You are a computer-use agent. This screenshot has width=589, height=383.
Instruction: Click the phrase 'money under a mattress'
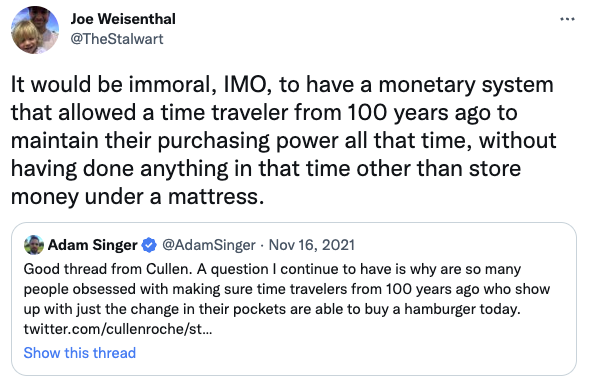135,197
